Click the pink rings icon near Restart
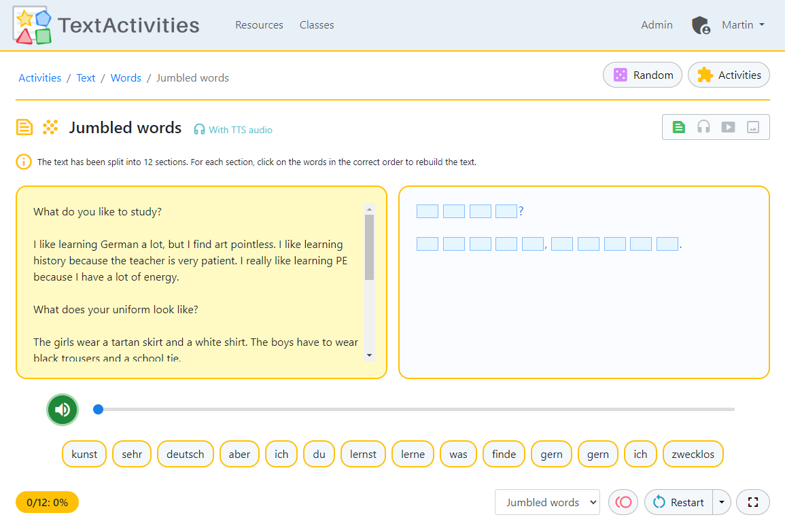Image resolution: width=785 pixels, height=532 pixels. tap(623, 502)
